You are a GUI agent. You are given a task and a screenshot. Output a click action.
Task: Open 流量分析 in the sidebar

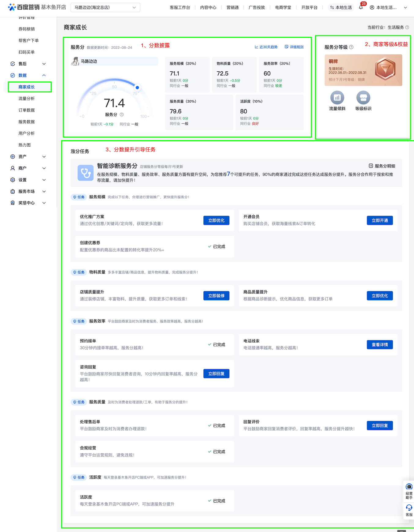[x=27, y=99]
